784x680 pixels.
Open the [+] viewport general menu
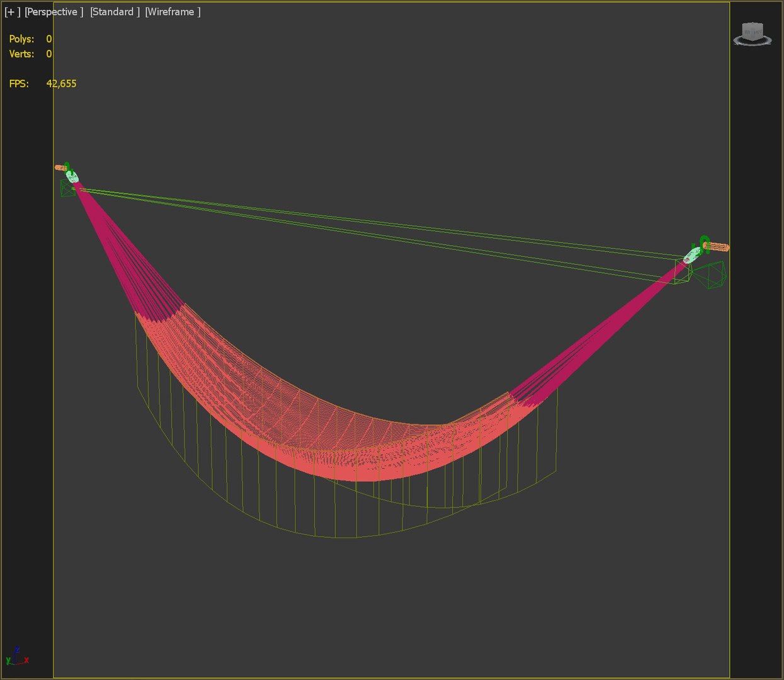click(13, 12)
